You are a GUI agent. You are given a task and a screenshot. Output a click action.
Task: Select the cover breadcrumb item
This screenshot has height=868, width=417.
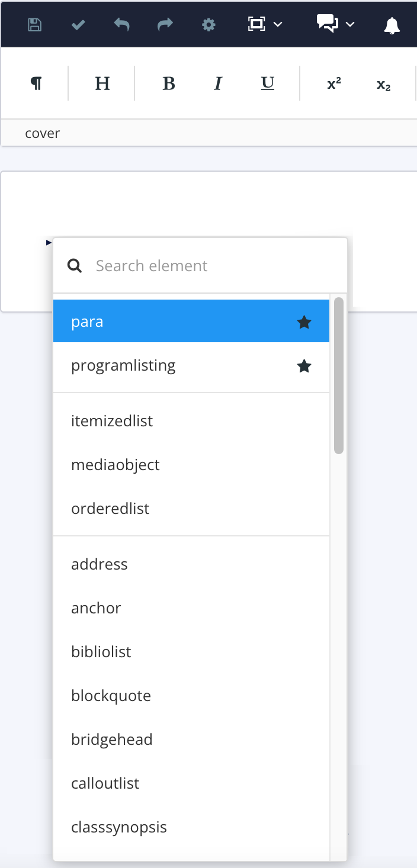coord(42,133)
